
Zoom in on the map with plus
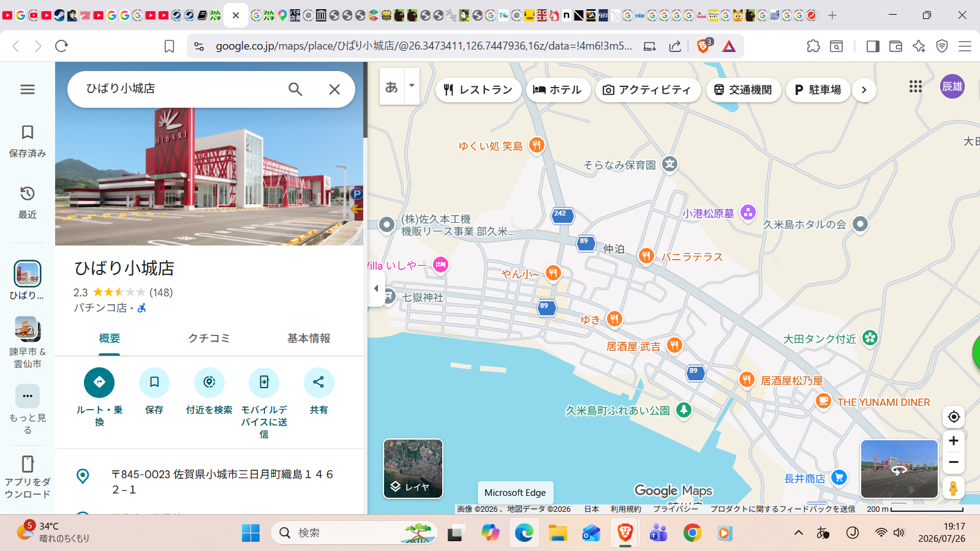pos(954,441)
